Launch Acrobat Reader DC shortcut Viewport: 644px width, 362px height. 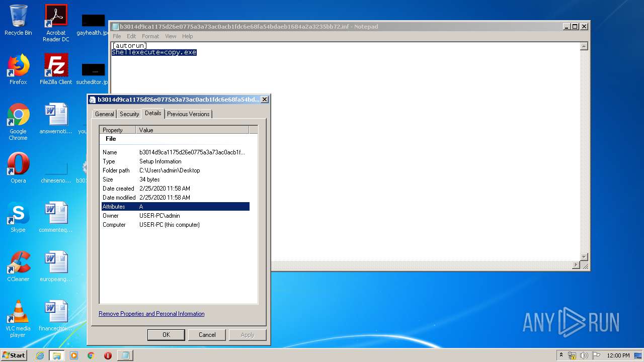[56, 23]
